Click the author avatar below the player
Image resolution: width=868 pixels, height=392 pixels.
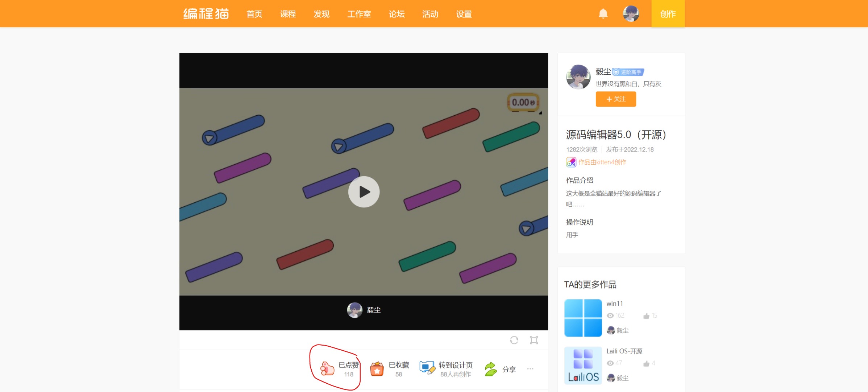click(x=354, y=310)
